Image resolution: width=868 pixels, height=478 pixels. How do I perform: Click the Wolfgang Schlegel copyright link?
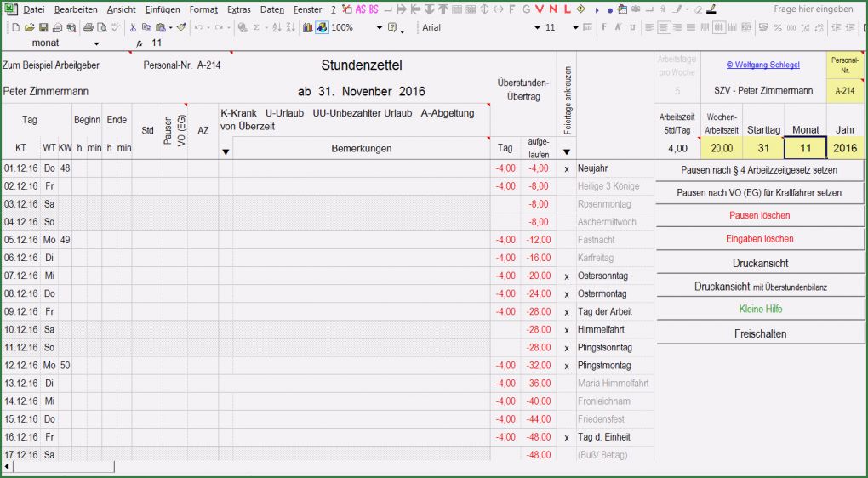[762, 65]
